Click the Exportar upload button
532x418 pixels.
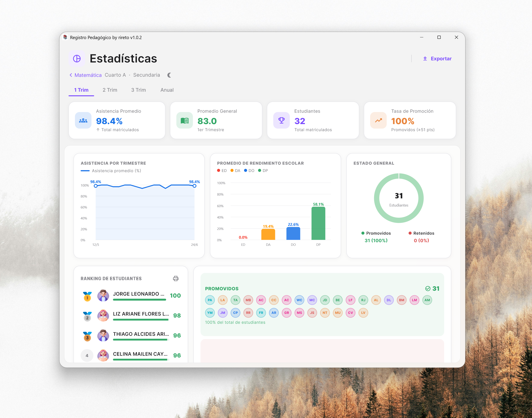(437, 59)
